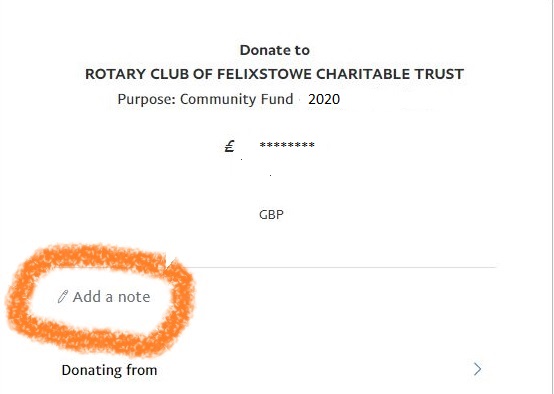
Task: Click the vertical scrollbar edge on right
Action: [x=553, y=197]
